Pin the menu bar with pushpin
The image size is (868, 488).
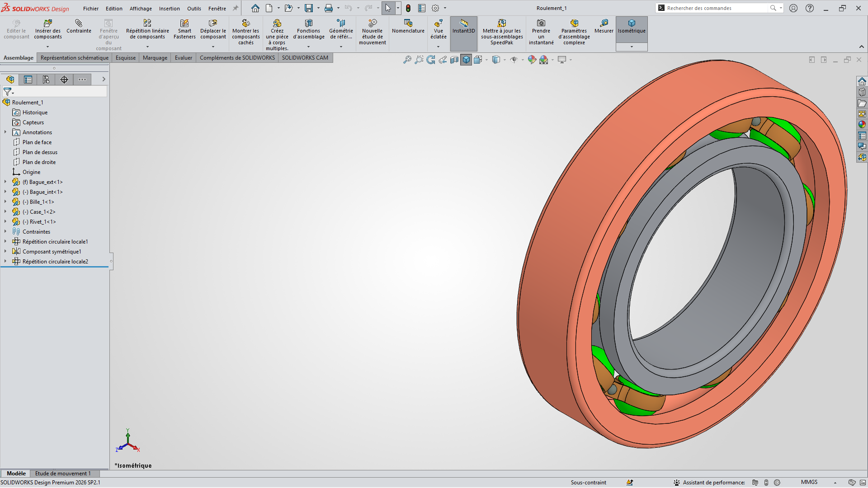tap(236, 8)
